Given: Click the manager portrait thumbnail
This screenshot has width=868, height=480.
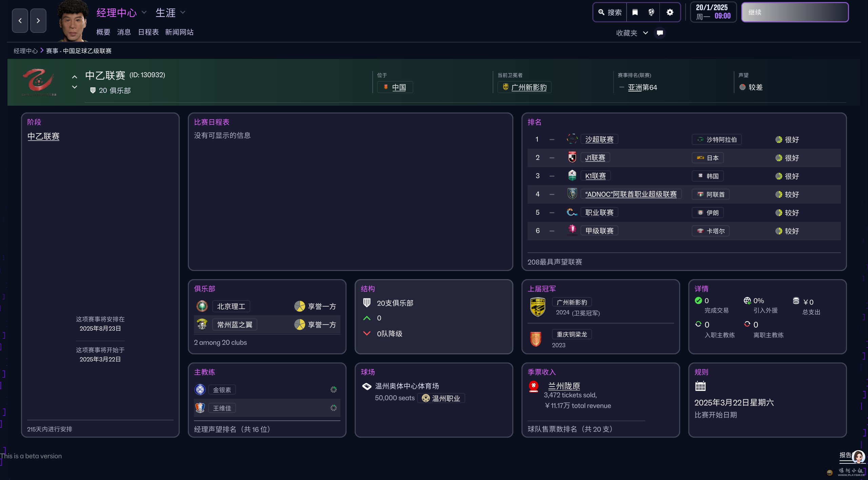Looking at the screenshot, I should [73, 21].
